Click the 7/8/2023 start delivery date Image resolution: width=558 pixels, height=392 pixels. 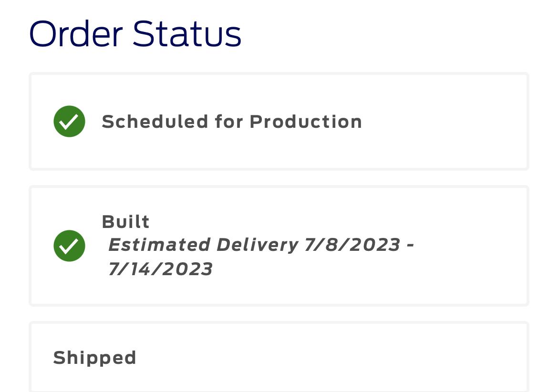(352, 245)
